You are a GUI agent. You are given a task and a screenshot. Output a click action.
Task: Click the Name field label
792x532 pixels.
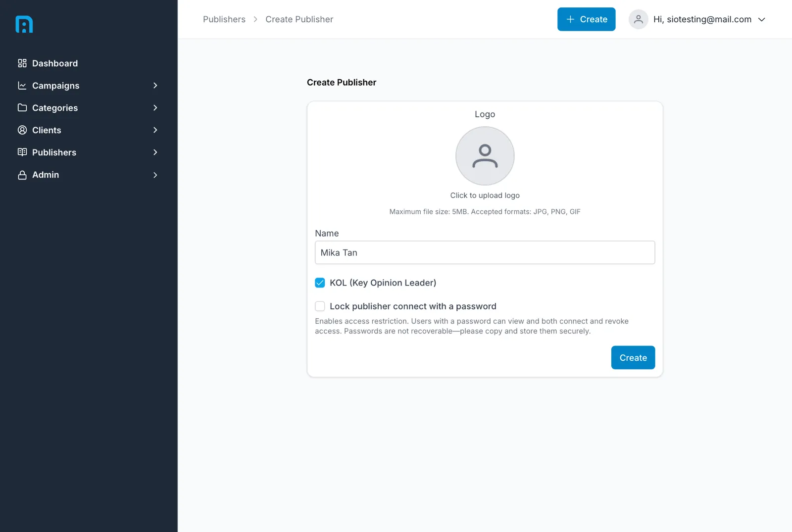point(327,233)
